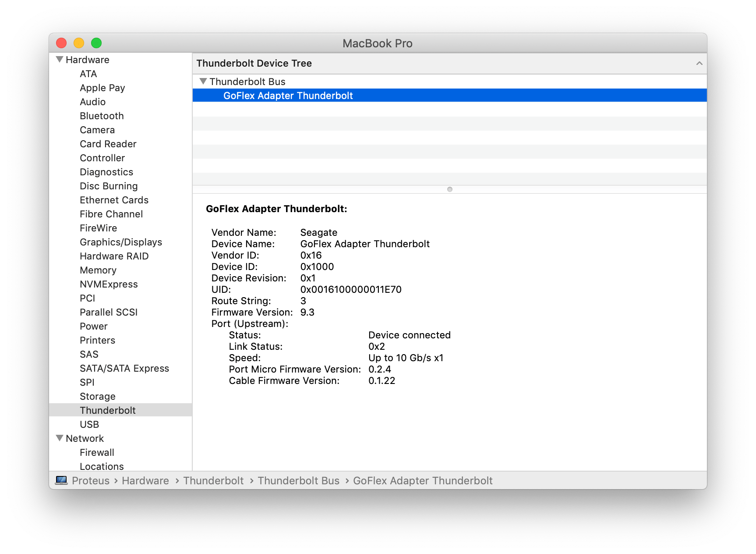756x554 pixels.
Task: Select USB in the Hardware sidebar
Action: (x=89, y=424)
